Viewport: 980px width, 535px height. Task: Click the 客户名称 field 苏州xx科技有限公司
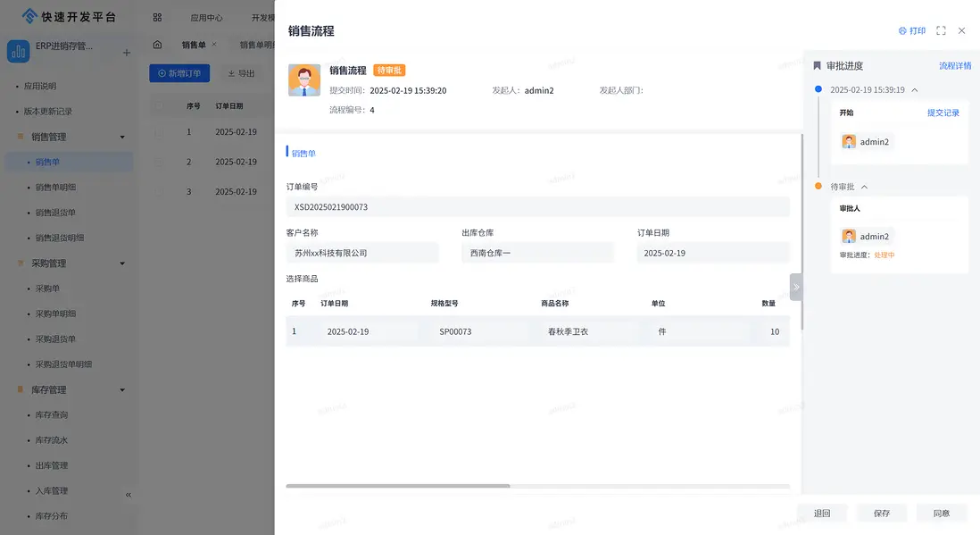click(x=362, y=253)
